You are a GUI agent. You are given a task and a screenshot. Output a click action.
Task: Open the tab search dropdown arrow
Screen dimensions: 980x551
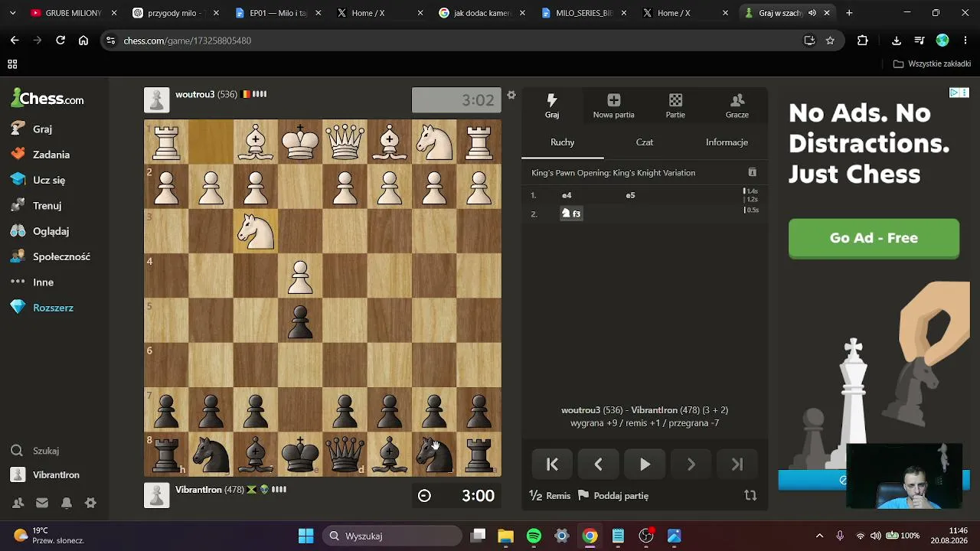(12, 13)
